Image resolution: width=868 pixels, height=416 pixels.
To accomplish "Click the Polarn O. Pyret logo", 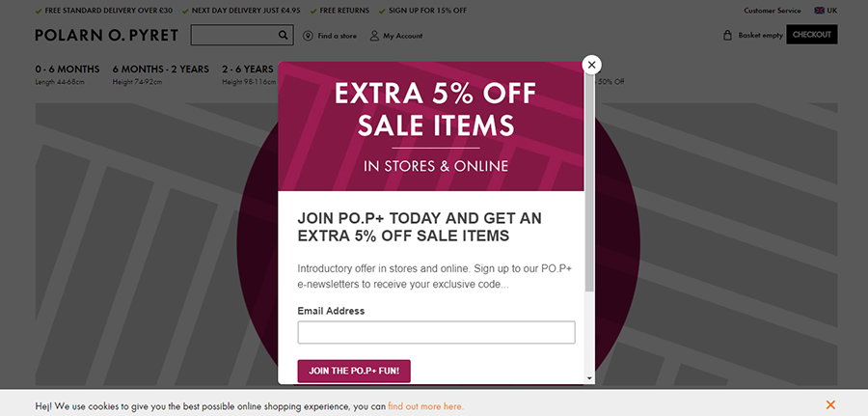I will 106,36.
